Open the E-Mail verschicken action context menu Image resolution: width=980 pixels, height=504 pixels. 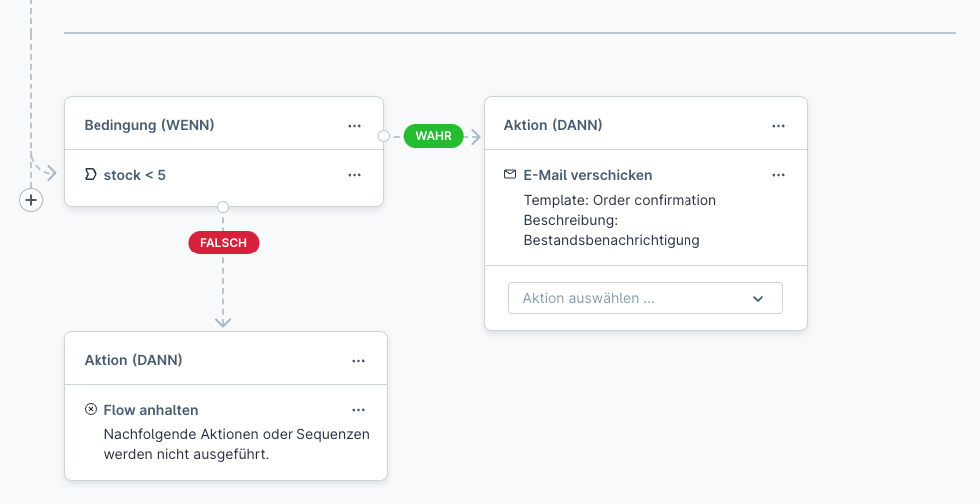(779, 175)
